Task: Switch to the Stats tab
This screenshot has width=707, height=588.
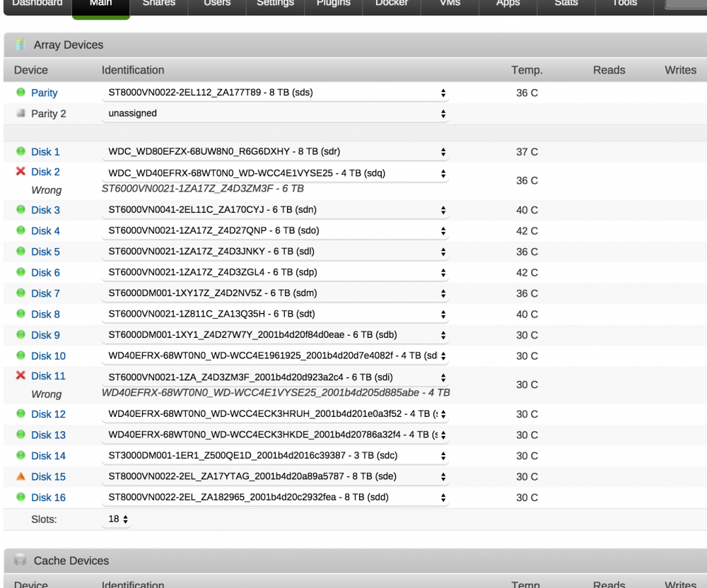Action: 566,4
